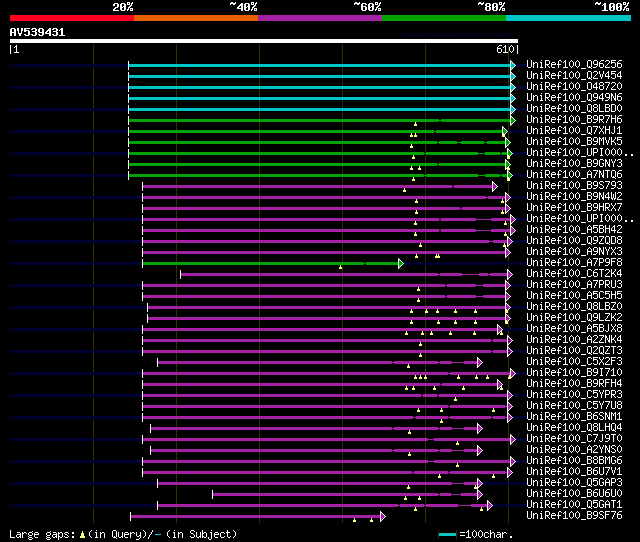640x542 pixels.
Task: Click the orange ~40% identity legend segment
Action: pyautogui.click(x=196, y=18)
